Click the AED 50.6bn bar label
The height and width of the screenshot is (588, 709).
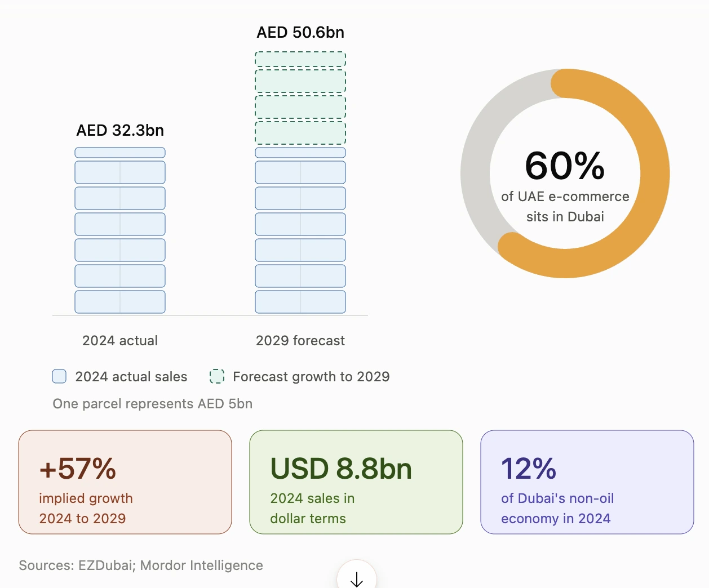(x=300, y=33)
